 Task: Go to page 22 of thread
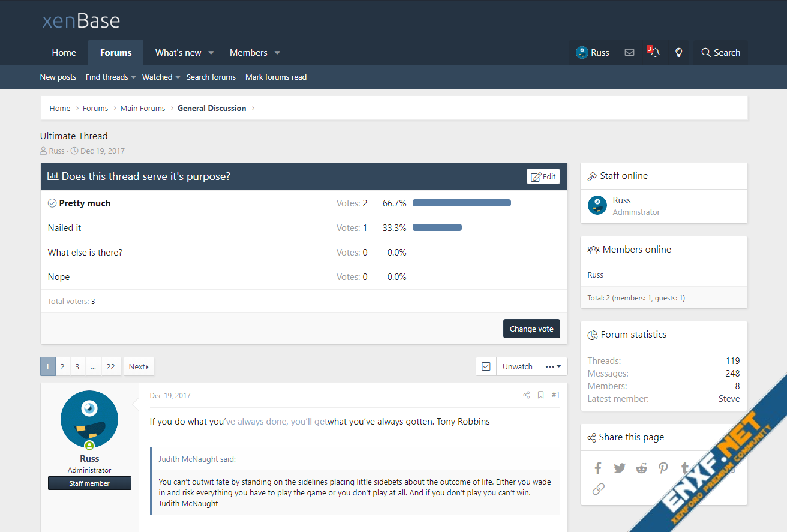(x=110, y=366)
